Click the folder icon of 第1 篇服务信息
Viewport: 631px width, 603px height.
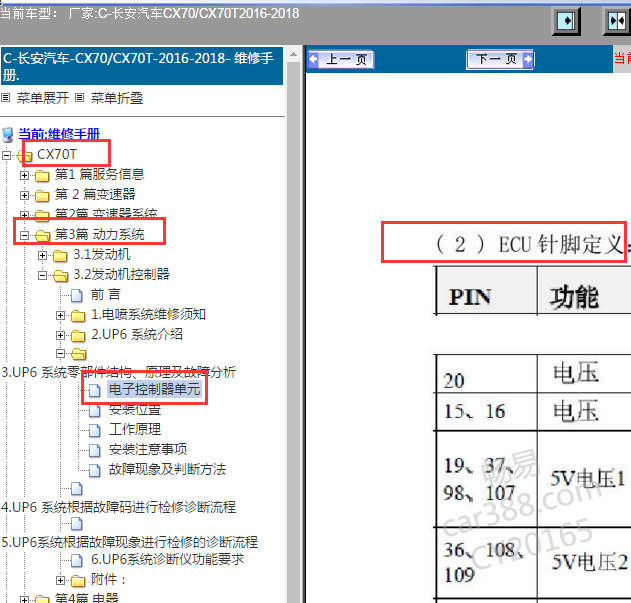coord(42,176)
